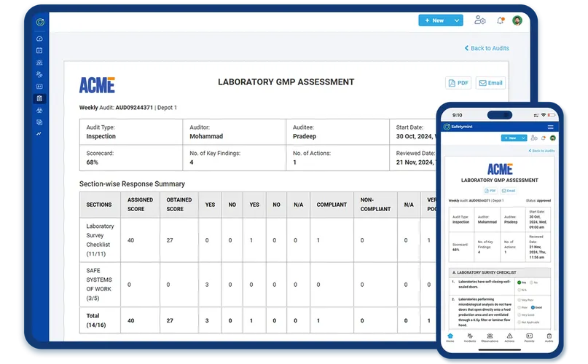Open the dashboard gauge icon in sidebar
This screenshot has height=364, width=588.
[39, 39]
